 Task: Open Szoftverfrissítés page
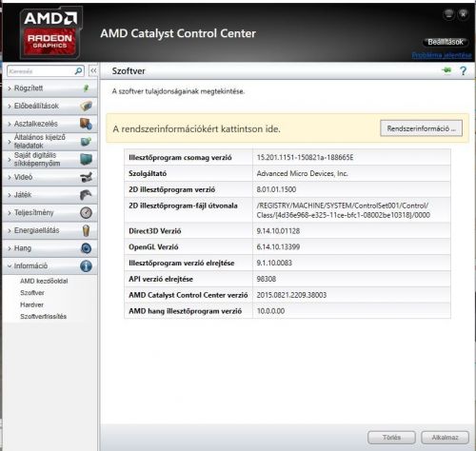[43, 317]
